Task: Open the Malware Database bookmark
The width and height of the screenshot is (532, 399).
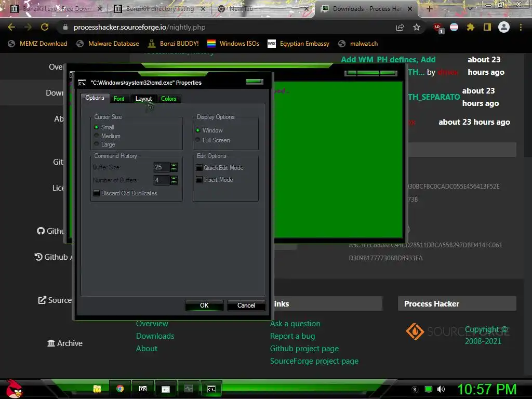Action: pyautogui.click(x=108, y=44)
